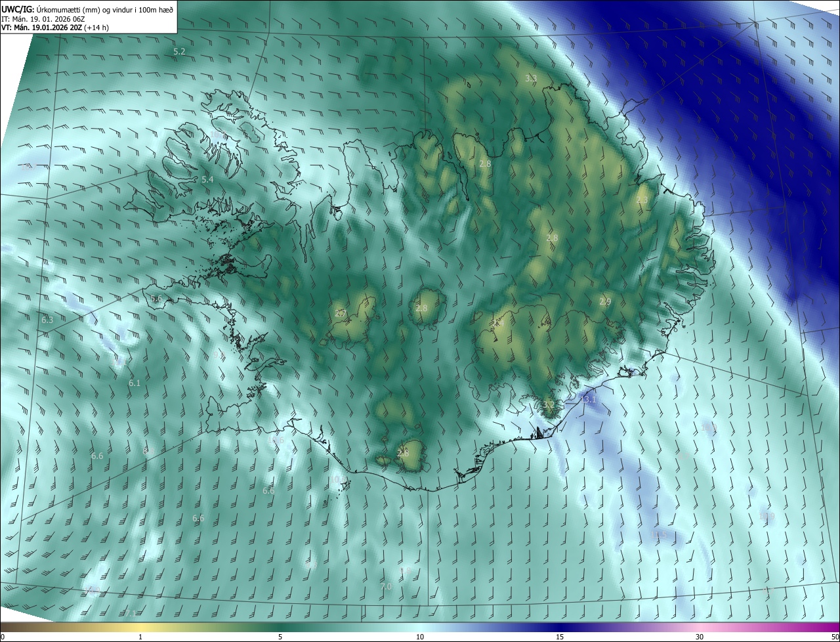
Task: Click the colour scale tick label 5
Action: pyautogui.click(x=280, y=637)
